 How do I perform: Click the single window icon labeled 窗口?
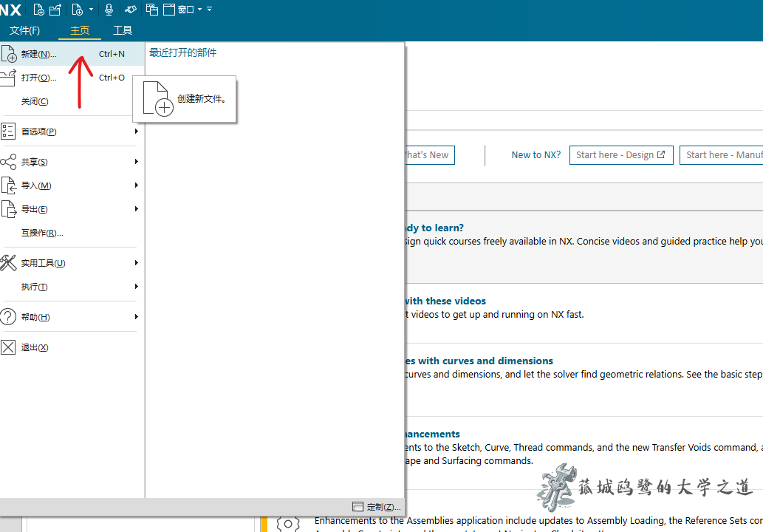169,10
